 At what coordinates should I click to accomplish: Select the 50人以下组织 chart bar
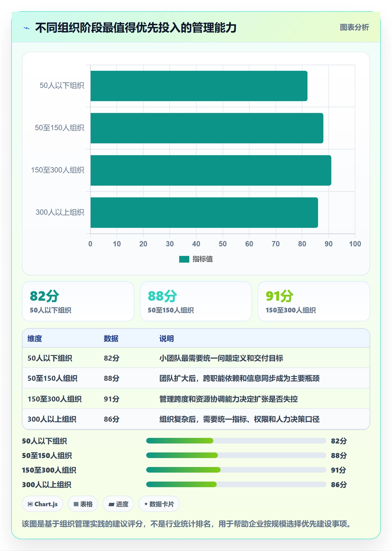pyautogui.click(x=199, y=86)
